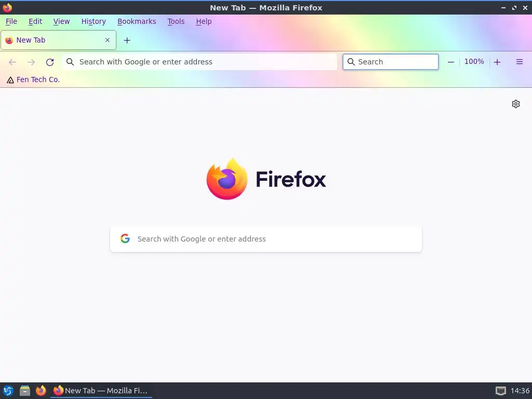Open the Edit menu
The height and width of the screenshot is (399, 532).
coord(35,21)
